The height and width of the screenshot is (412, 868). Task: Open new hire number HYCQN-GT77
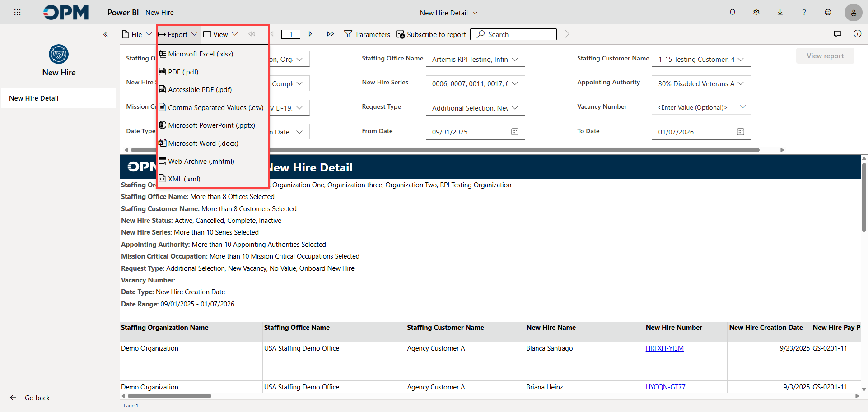pos(665,387)
